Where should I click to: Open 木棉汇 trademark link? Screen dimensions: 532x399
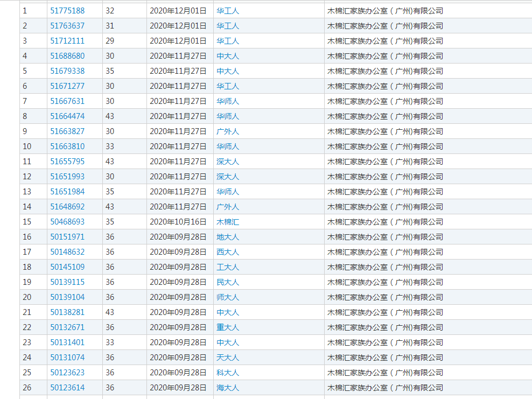click(228, 222)
